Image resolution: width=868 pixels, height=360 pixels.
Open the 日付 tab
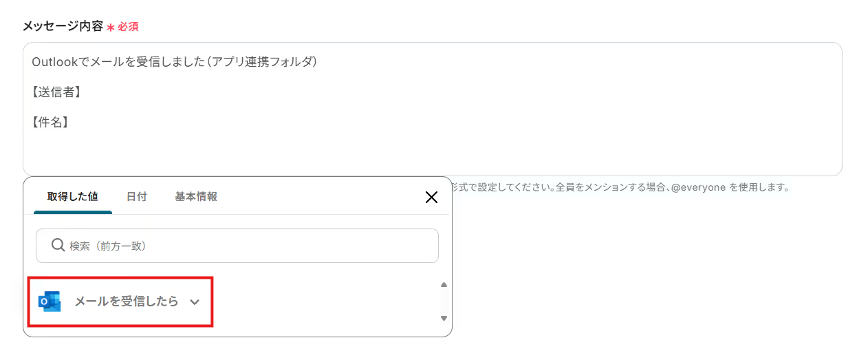tap(136, 197)
